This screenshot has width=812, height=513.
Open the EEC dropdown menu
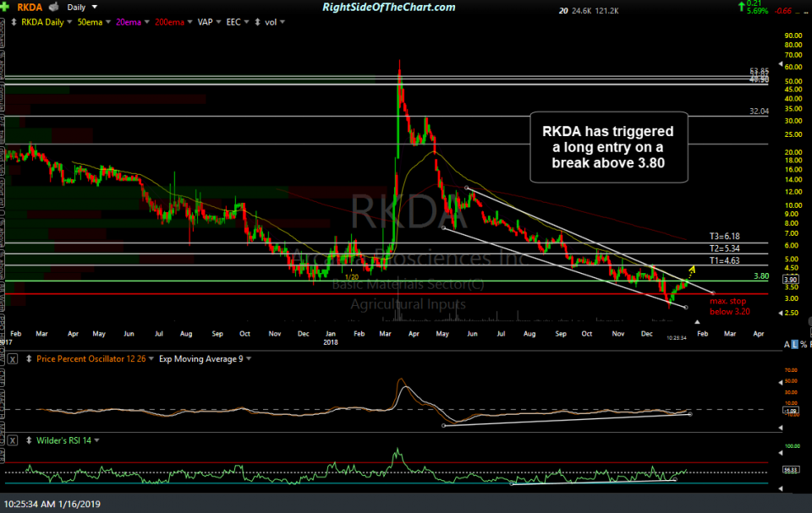246,22
